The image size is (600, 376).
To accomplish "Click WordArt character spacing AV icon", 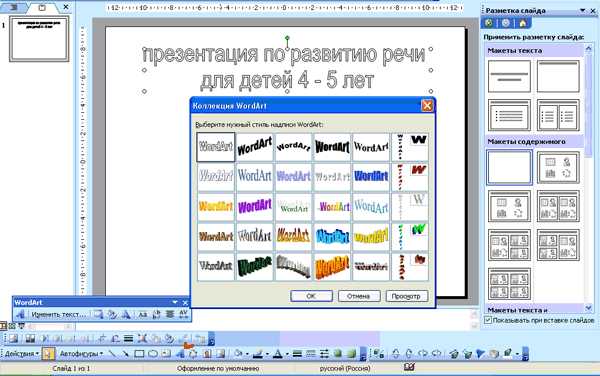I will coord(183,314).
